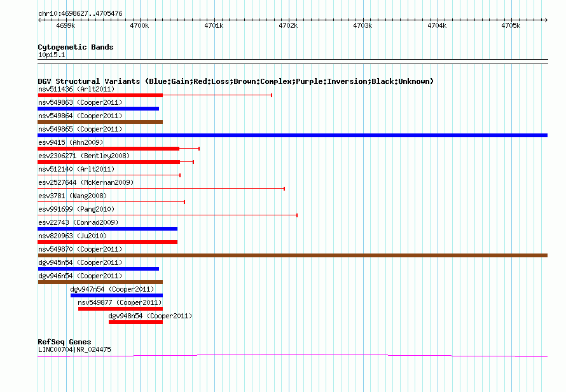
Task: Select the magenta LINC00704 gene line
Action: pos(293,356)
